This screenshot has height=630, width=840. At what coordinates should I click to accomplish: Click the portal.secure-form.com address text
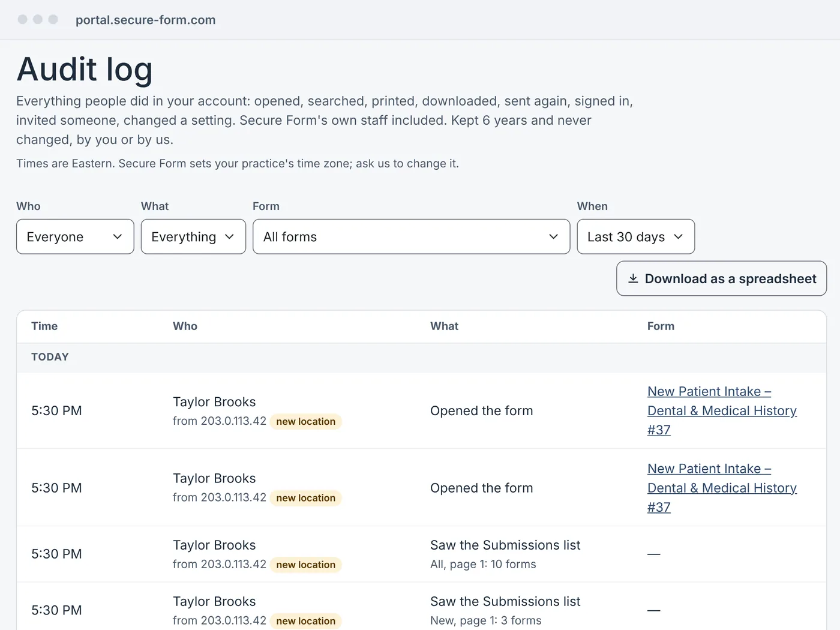[x=145, y=20]
